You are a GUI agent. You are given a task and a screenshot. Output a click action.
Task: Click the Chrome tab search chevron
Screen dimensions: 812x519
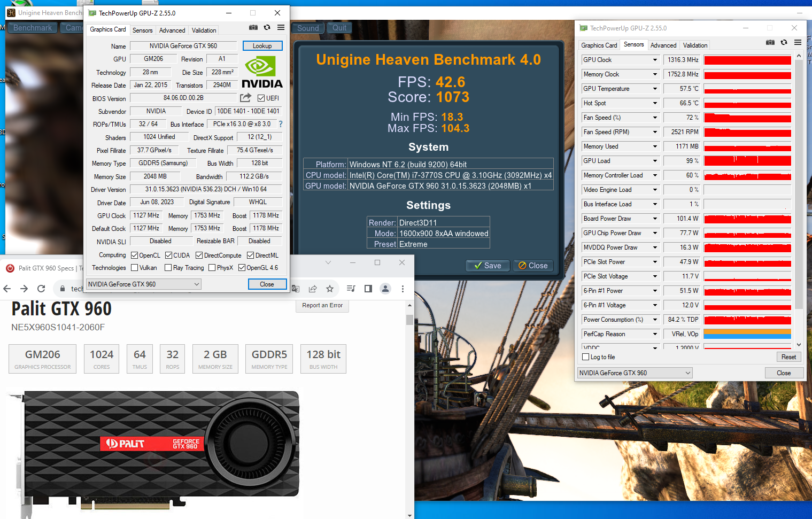[328, 262]
